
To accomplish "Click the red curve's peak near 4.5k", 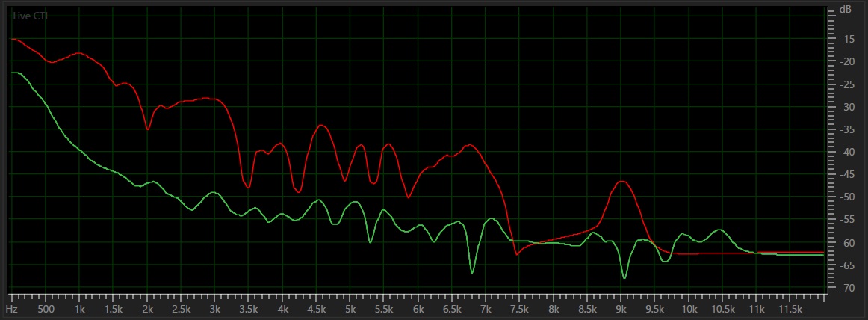I will point(322,125).
